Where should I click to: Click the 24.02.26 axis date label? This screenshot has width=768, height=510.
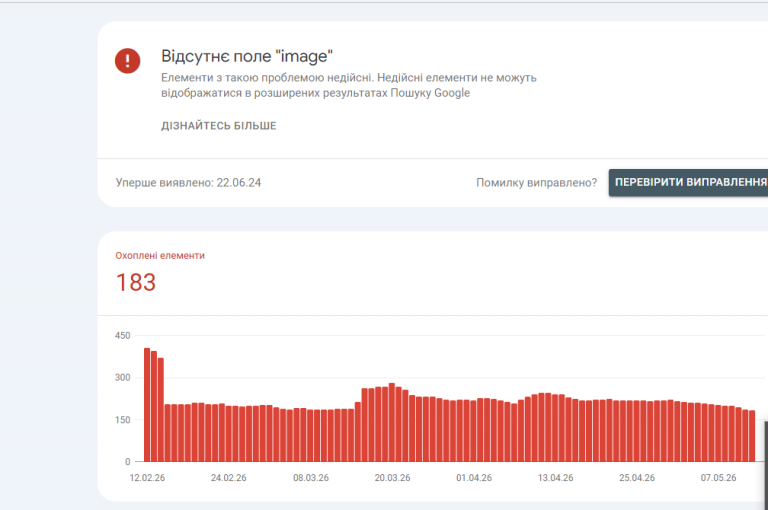coord(228,478)
